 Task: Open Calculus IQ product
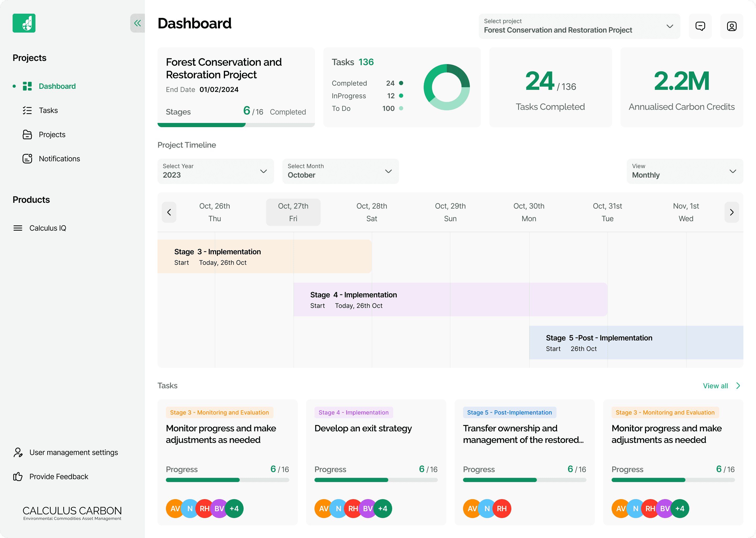(x=48, y=228)
